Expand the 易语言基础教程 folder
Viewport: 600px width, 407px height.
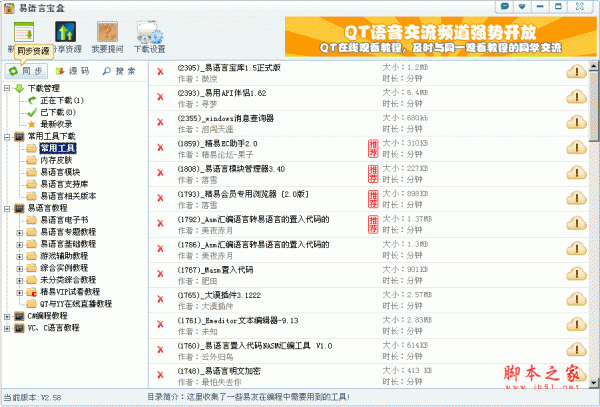(20, 244)
